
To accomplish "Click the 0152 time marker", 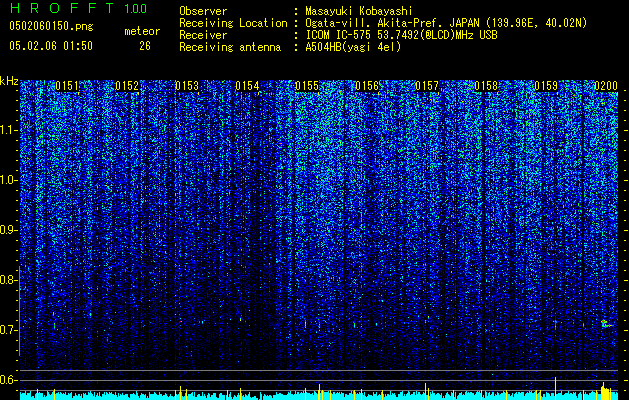I will pyautogui.click(x=127, y=86).
